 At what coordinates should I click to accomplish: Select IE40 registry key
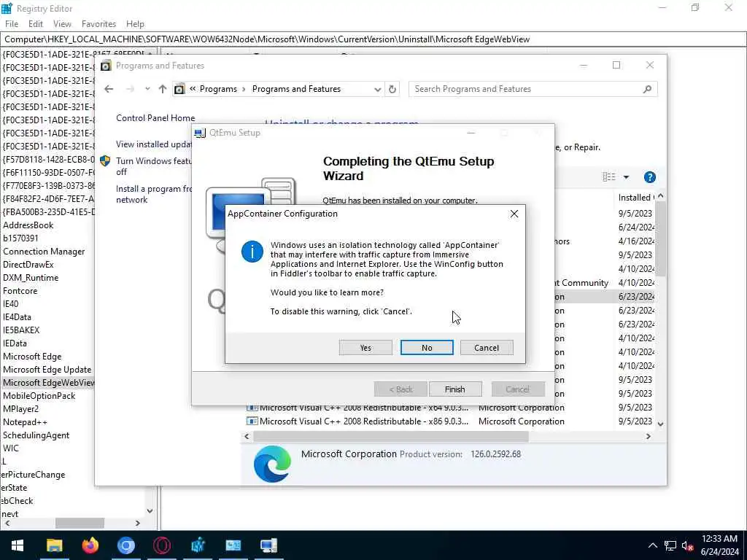10,304
